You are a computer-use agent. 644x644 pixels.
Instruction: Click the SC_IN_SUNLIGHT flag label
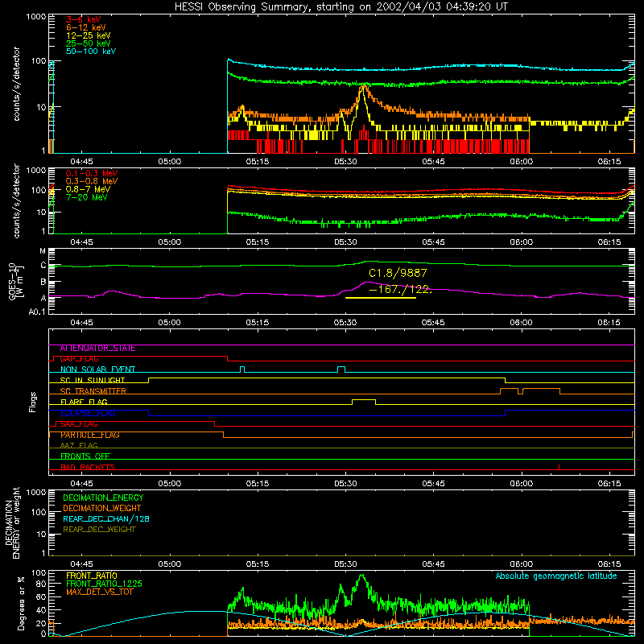pos(93,380)
